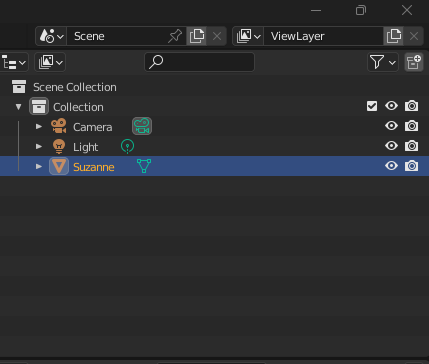Click the Collection box icon
429x364 pixels.
pos(39,106)
